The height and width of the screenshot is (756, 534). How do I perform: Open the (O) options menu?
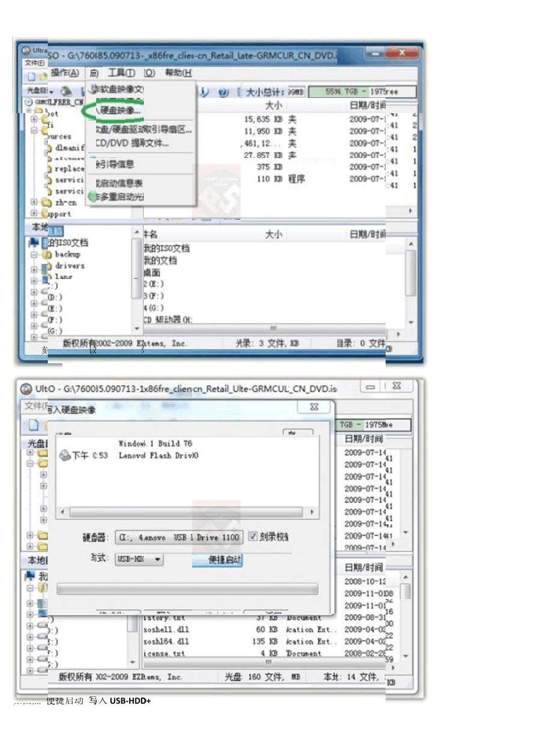149,73
